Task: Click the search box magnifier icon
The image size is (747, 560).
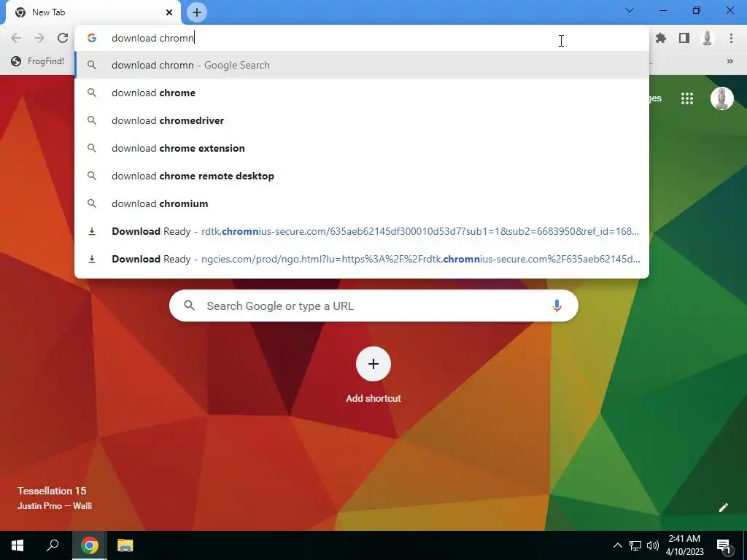Action: pos(189,306)
